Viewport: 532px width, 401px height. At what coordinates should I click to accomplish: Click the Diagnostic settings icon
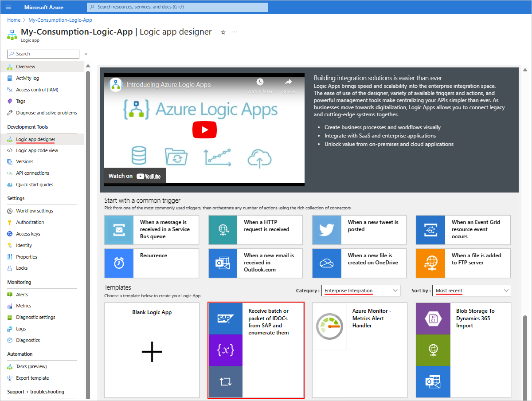10,317
